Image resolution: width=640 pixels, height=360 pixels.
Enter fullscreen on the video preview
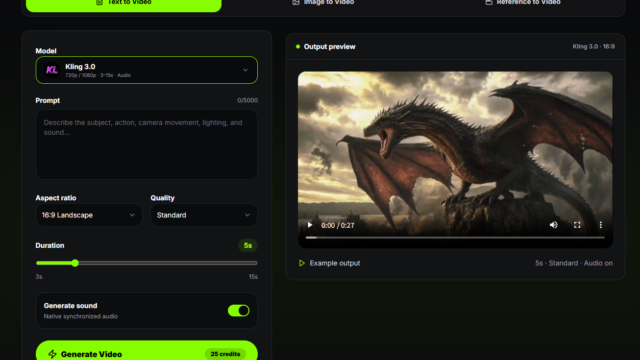(x=577, y=225)
